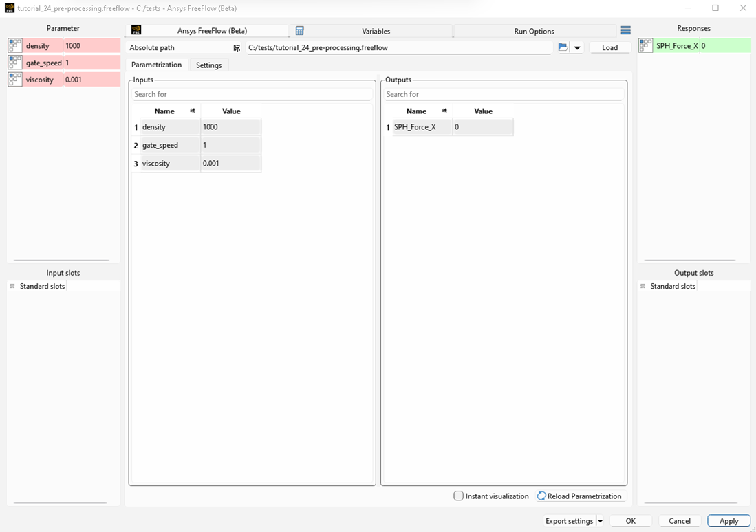Click the gate_speed value 1 in Inputs
The height and width of the screenshot is (532, 756).
[231, 145]
